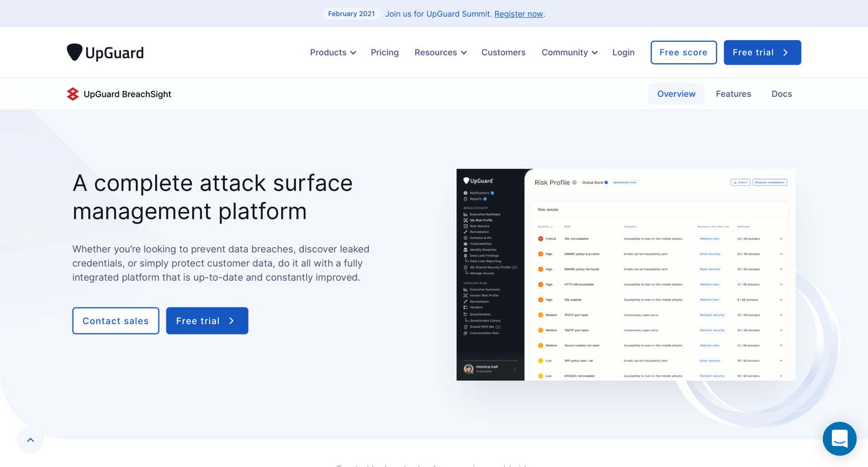
Task: Click the Vendor Risk Profile icon
Action: click(466, 295)
